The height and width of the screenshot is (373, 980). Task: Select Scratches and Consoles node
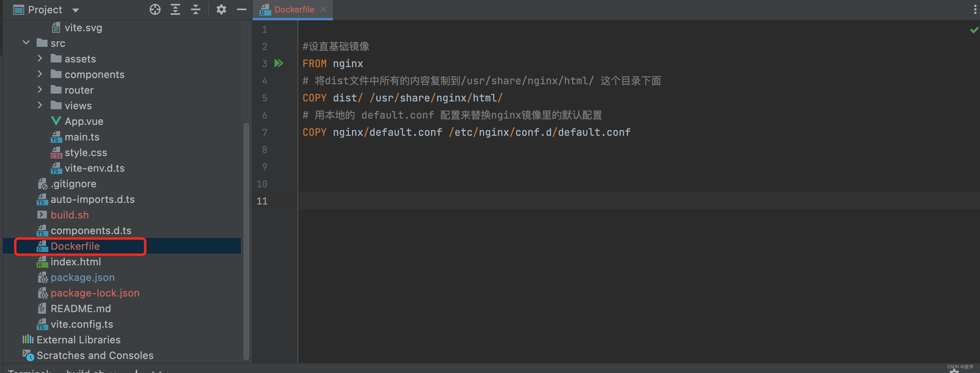tap(95, 355)
